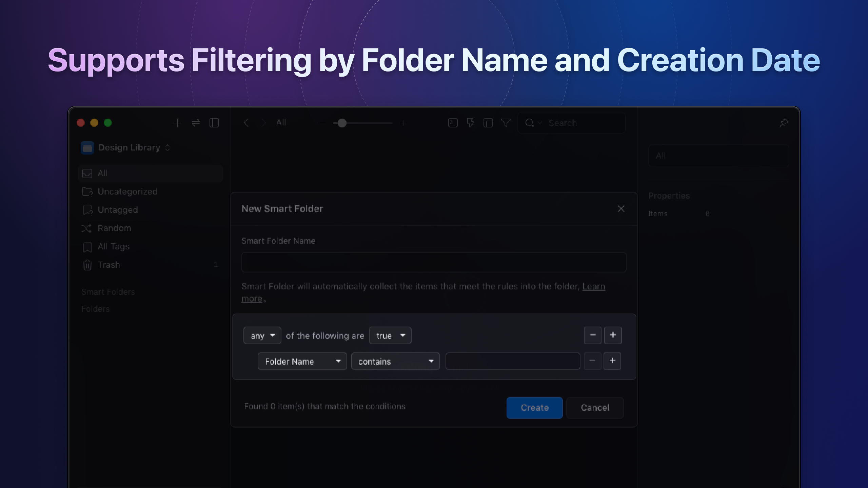The image size is (868, 488).
Task: Open the 'true' condition dropdown
Action: pyautogui.click(x=390, y=335)
